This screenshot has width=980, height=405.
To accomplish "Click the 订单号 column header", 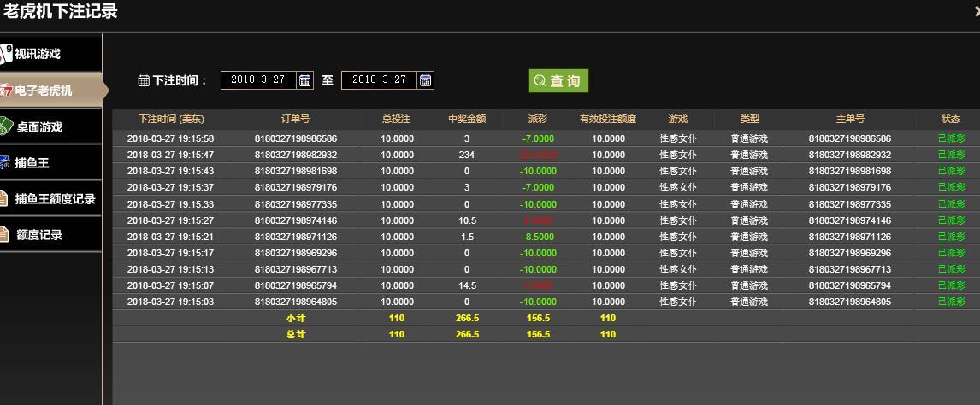I will coord(295,119).
